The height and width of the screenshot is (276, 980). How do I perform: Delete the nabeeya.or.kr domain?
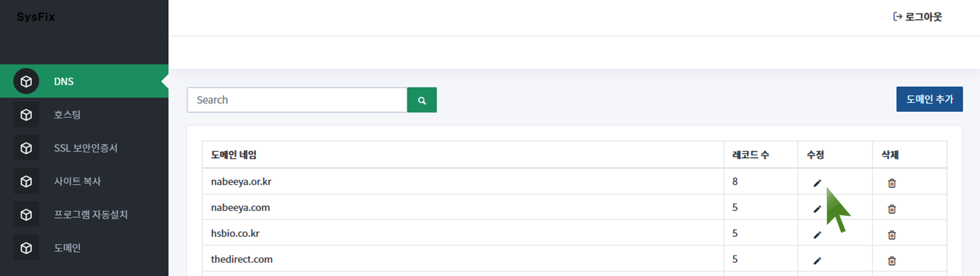(x=891, y=183)
